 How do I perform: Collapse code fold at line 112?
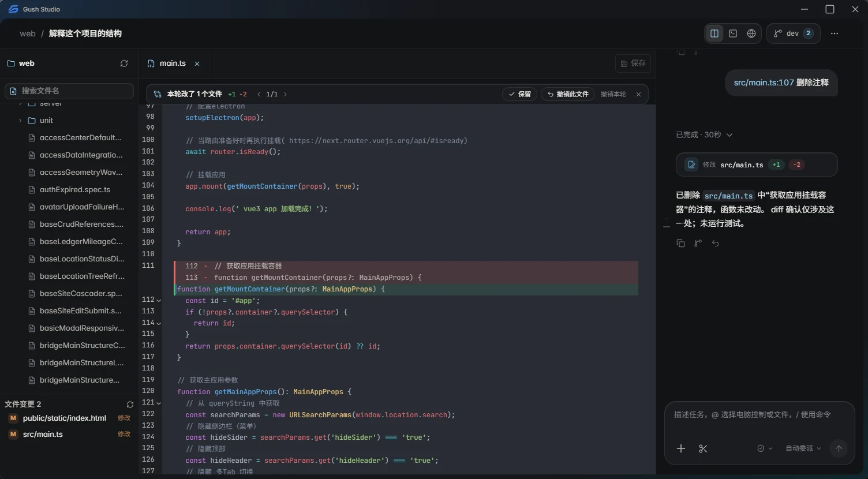(159, 300)
